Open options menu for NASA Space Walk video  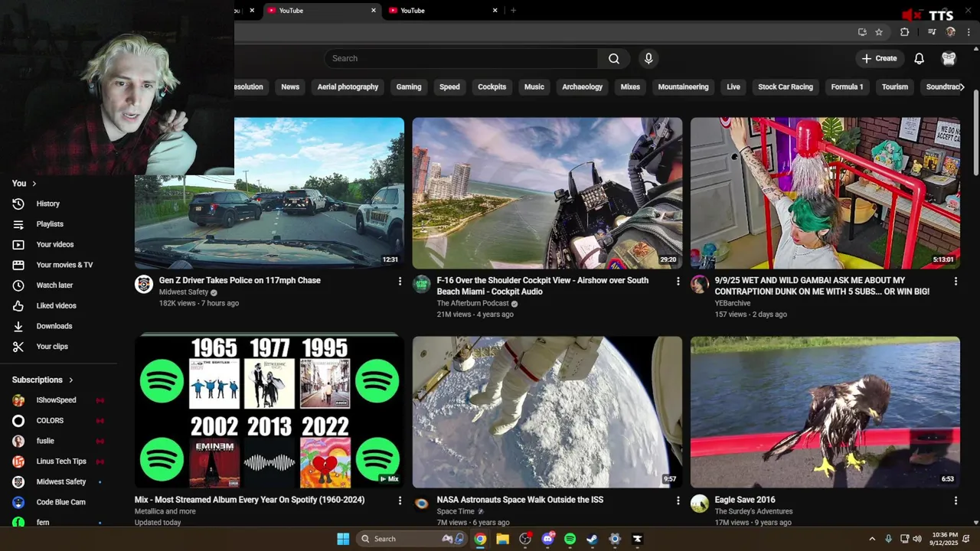pyautogui.click(x=678, y=500)
